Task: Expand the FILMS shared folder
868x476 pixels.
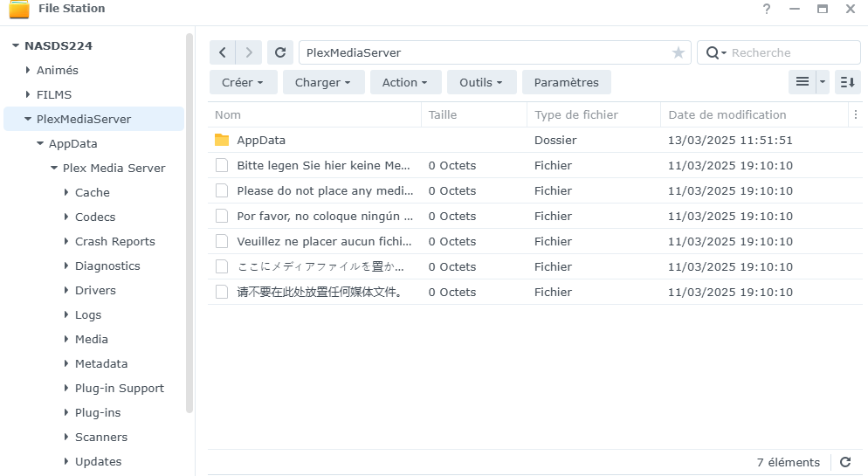Action: pos(28,94)
